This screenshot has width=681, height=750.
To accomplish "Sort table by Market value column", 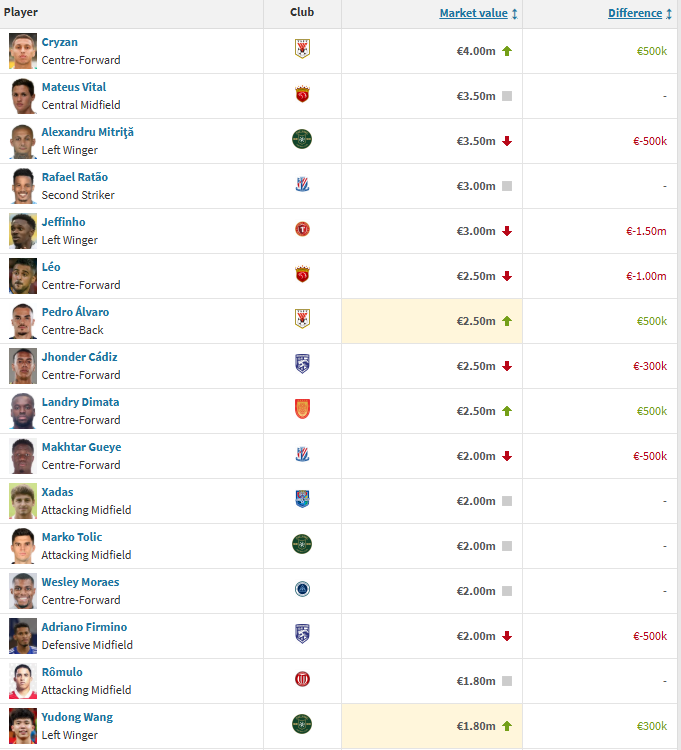I will [473, 13].
